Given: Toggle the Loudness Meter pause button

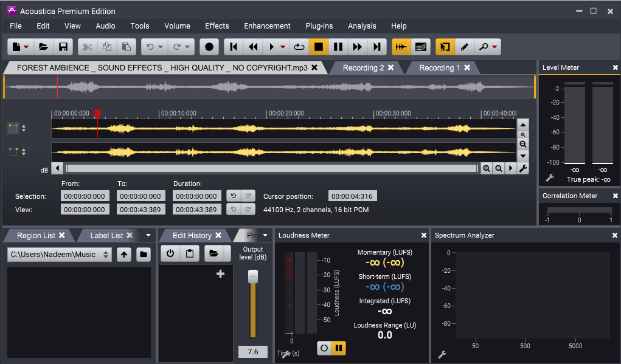Looking at the screenshot, I should 339,348.
